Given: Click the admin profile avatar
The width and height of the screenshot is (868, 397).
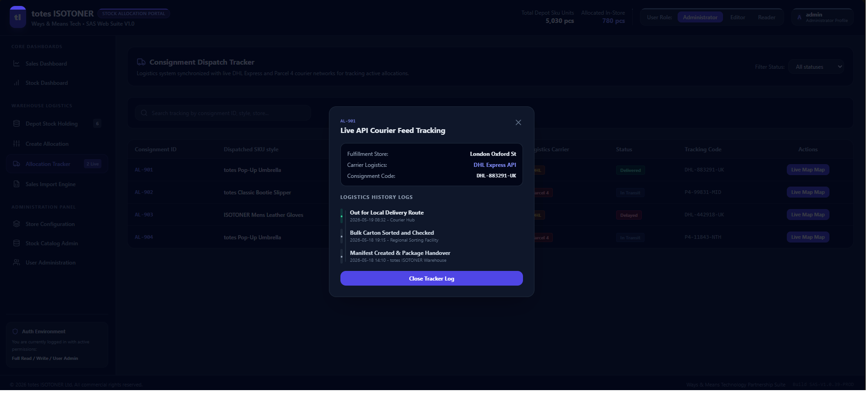Looking at the screenshot, I should point(799,17).
